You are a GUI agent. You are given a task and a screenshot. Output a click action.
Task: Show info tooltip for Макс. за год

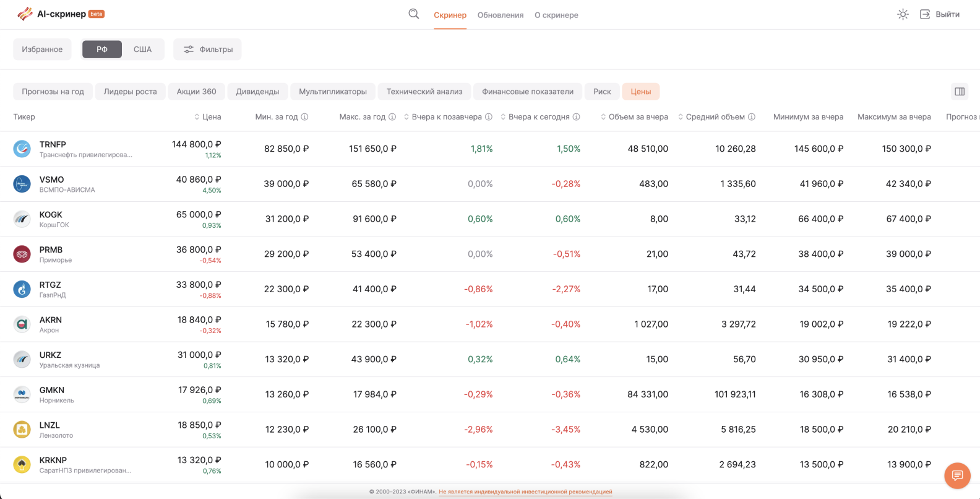tap(392, 117)
